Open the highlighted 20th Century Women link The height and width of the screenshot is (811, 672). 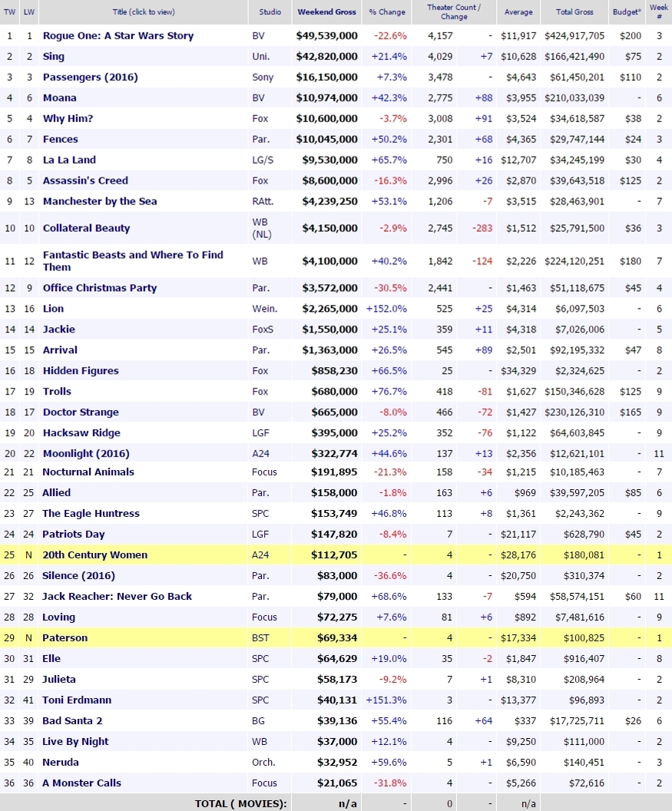pos(94,554)
